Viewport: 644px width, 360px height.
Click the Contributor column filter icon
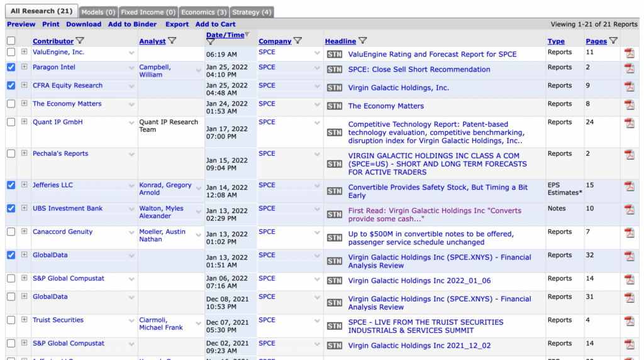tap(80, 41)
